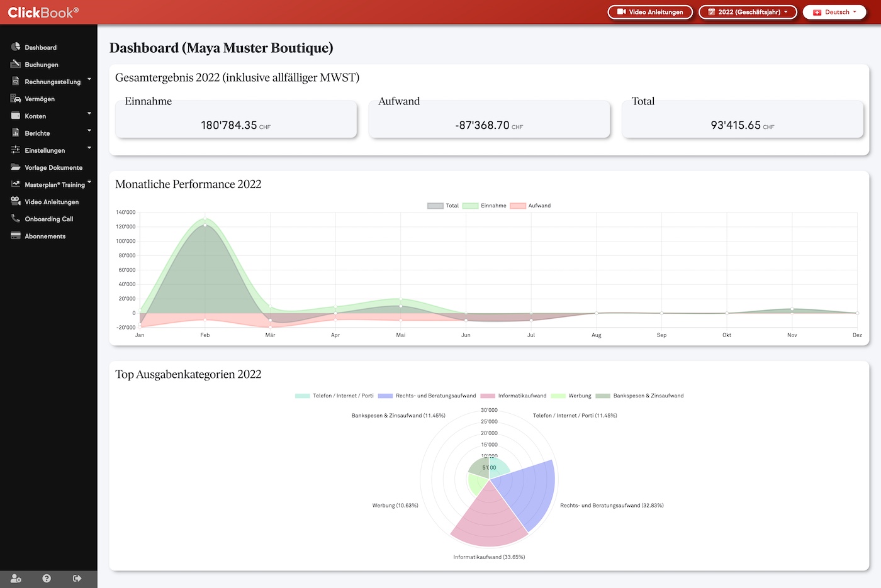881x588 pixels.
Task: Open the help question mark icon
Action: [x=47, y=579]
